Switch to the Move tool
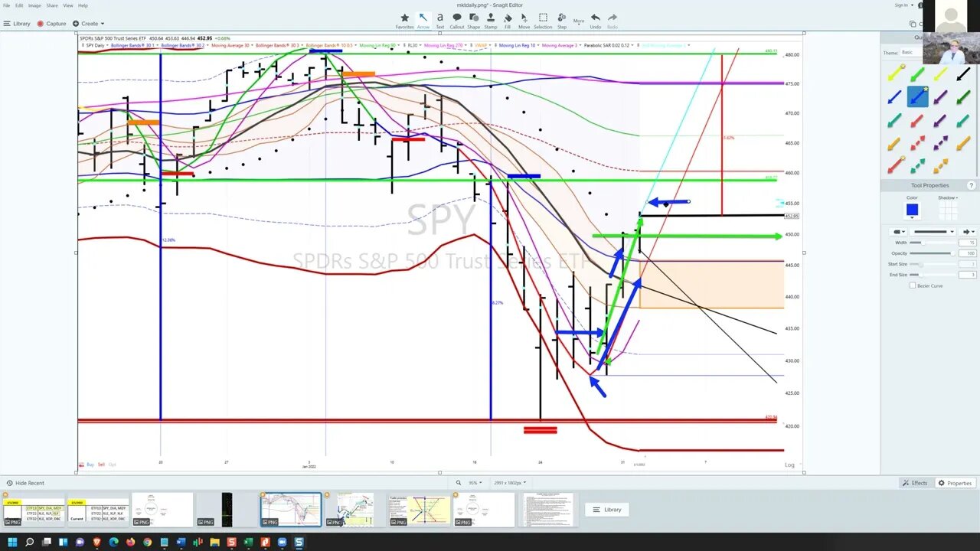 (524, 21)
